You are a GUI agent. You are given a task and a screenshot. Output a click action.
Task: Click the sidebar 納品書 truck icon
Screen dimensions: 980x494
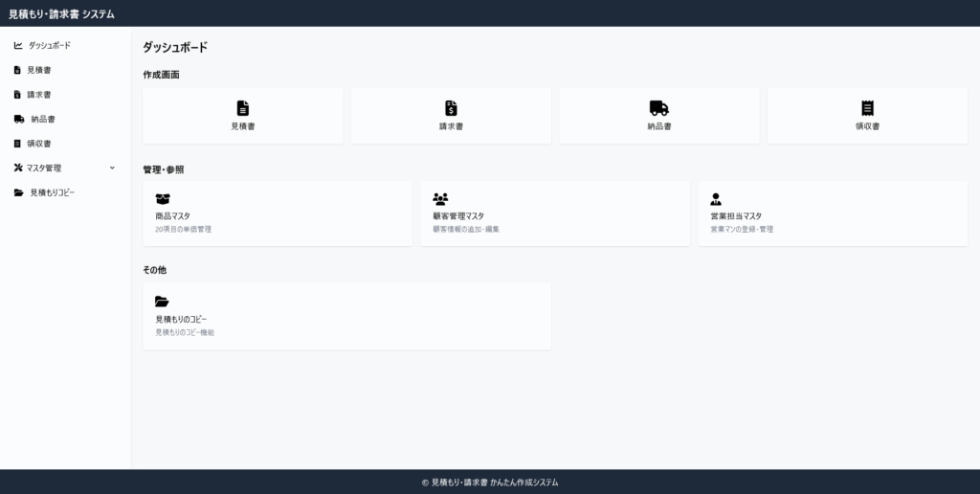click(x=19, y=119)
